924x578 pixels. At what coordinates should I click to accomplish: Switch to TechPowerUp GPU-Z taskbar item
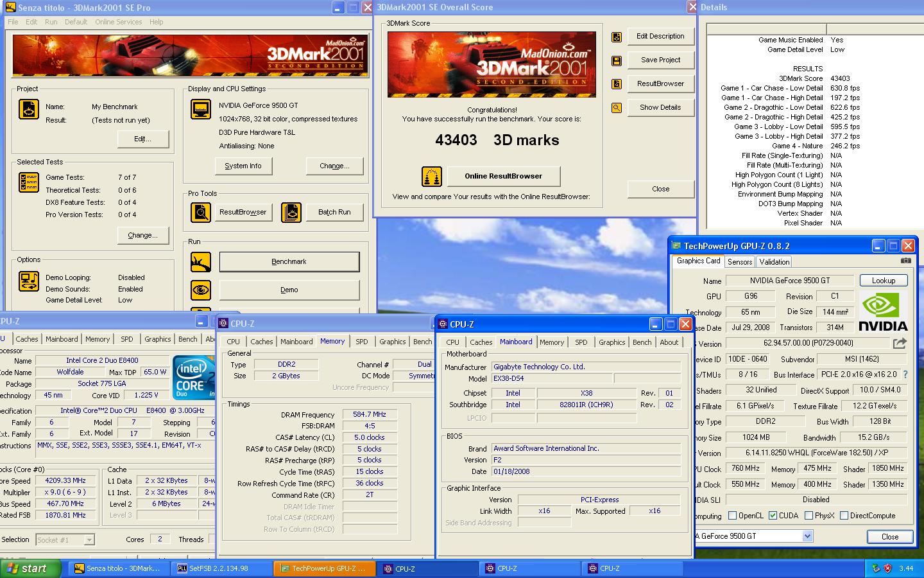(323, 568)
